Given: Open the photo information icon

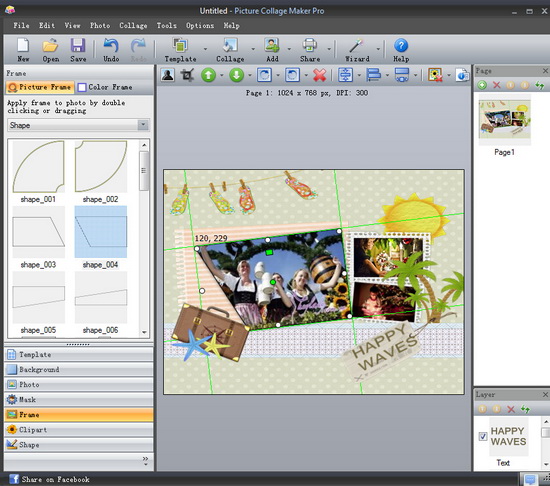Looking at the screenshot, I should (462, 75).
